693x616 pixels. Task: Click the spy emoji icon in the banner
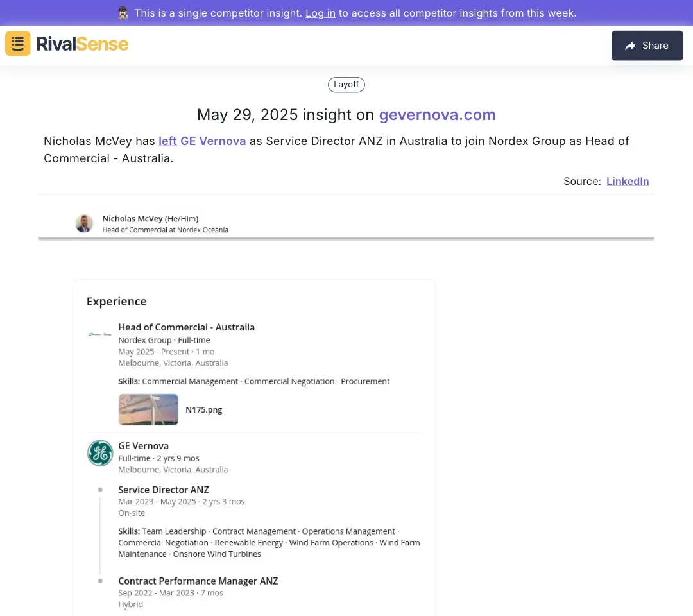coord(123,13)
